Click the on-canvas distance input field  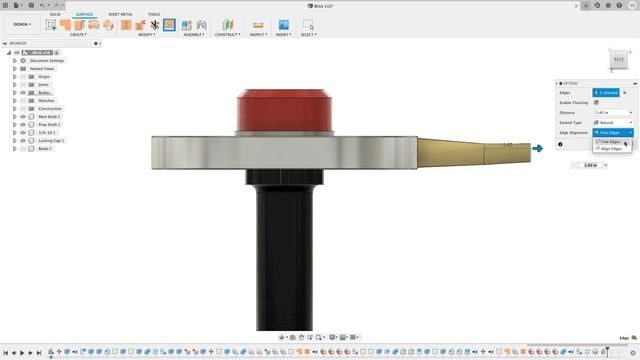click(x=591, y=165)
